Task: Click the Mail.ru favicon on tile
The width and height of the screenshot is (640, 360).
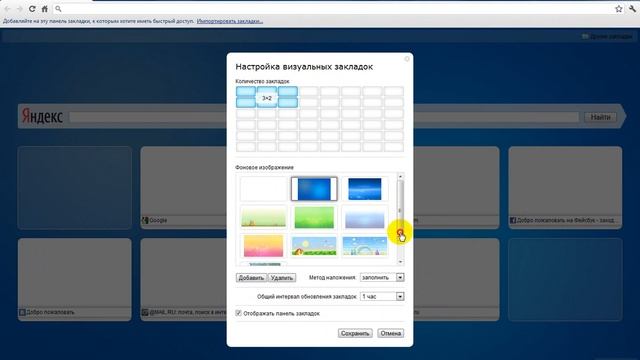Action: pos(145,312)
